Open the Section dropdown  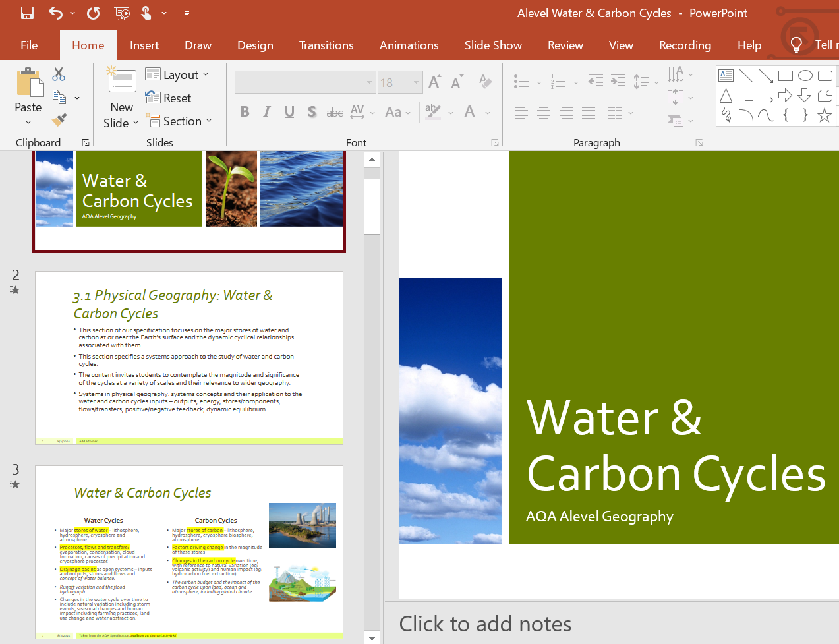179,121
